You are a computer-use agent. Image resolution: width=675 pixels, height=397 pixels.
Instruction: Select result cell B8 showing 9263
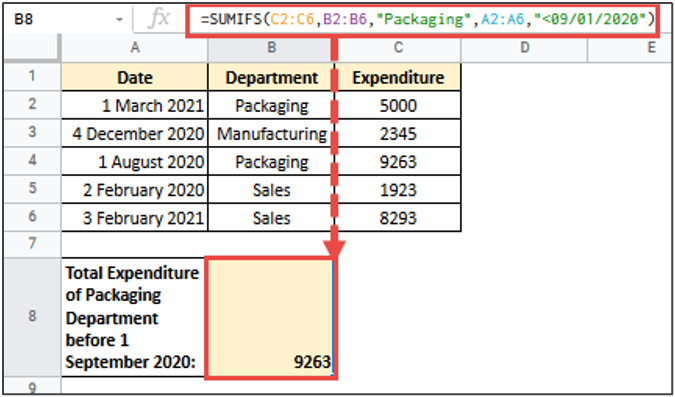click(x=270, y=318)
